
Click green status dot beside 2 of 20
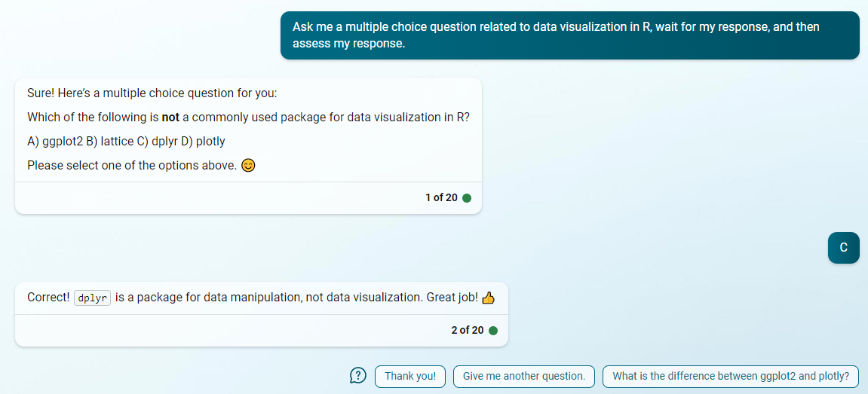coord(493,331)
